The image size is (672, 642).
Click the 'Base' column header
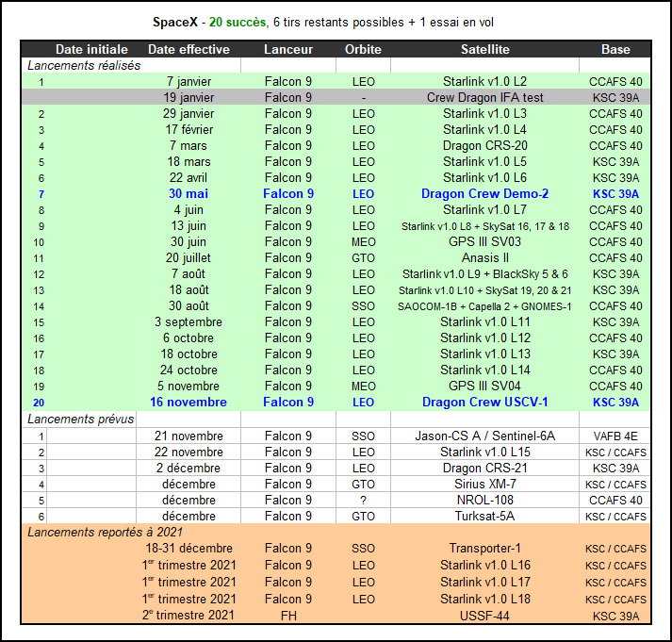click(615, 49)
